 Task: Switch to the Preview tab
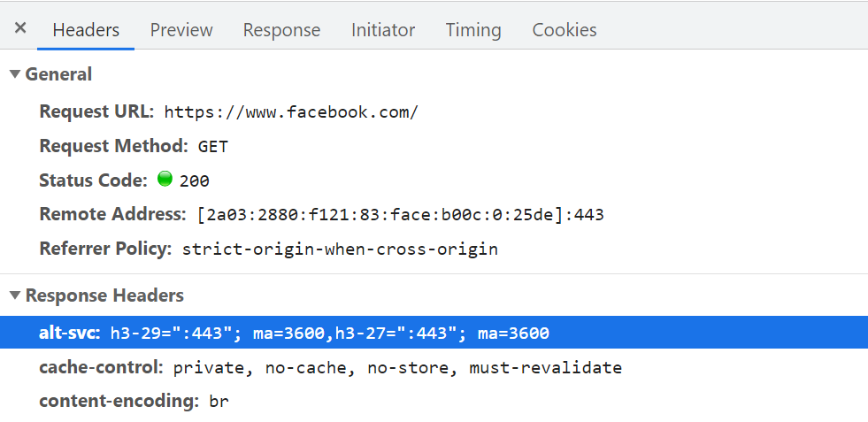(181, 29)
